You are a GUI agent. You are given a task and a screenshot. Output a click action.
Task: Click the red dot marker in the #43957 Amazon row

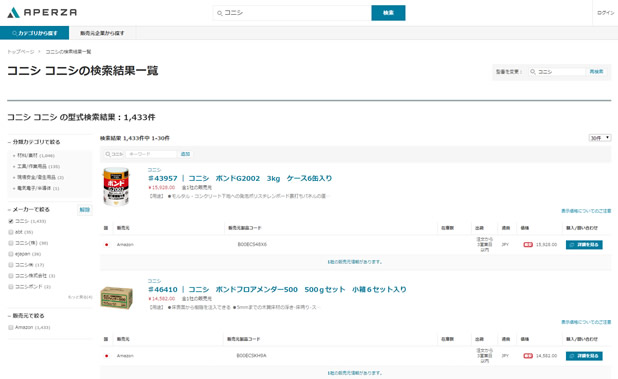[106, 245]
